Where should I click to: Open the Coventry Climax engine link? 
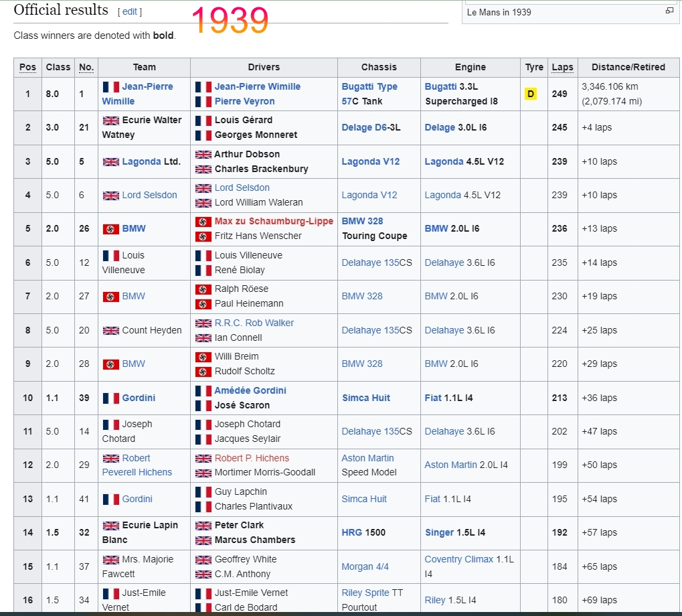(x=459, y=560)
